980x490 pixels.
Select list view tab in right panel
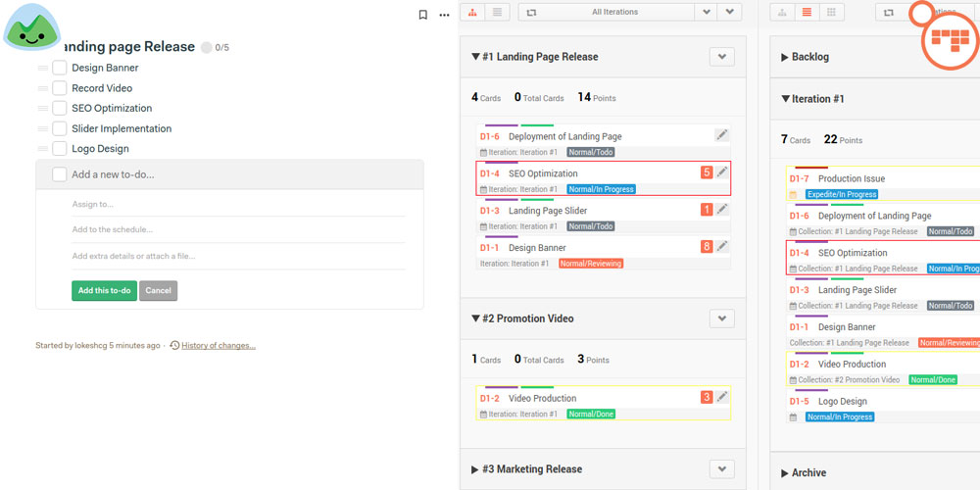point(807,13)
